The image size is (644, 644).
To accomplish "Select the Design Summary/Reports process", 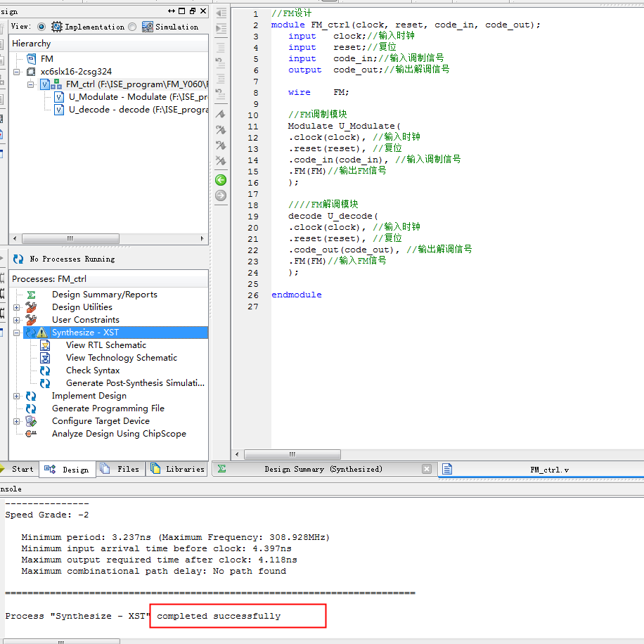I will point(104,294).
